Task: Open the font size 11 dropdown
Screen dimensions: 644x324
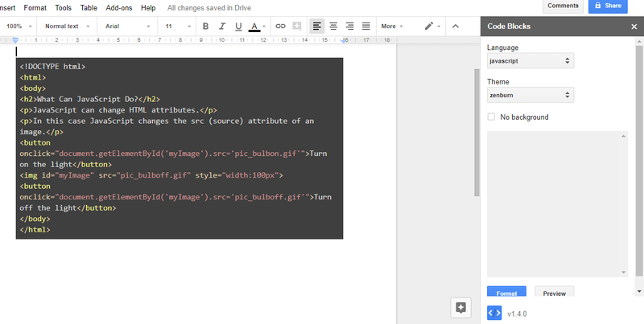Action: pyautogui.click(x=178, y=27)
